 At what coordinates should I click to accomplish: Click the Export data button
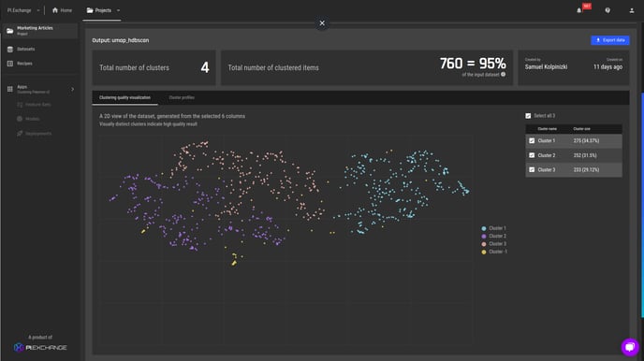610,40
